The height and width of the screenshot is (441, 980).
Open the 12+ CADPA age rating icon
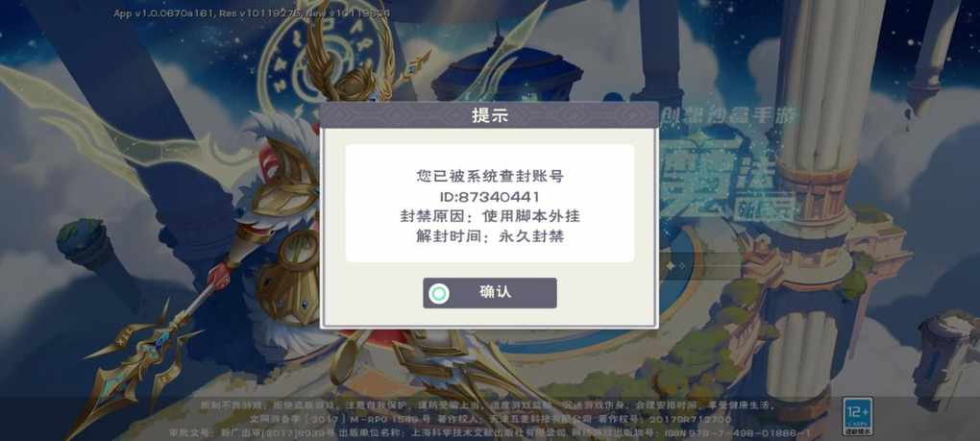tap(857, 416)
